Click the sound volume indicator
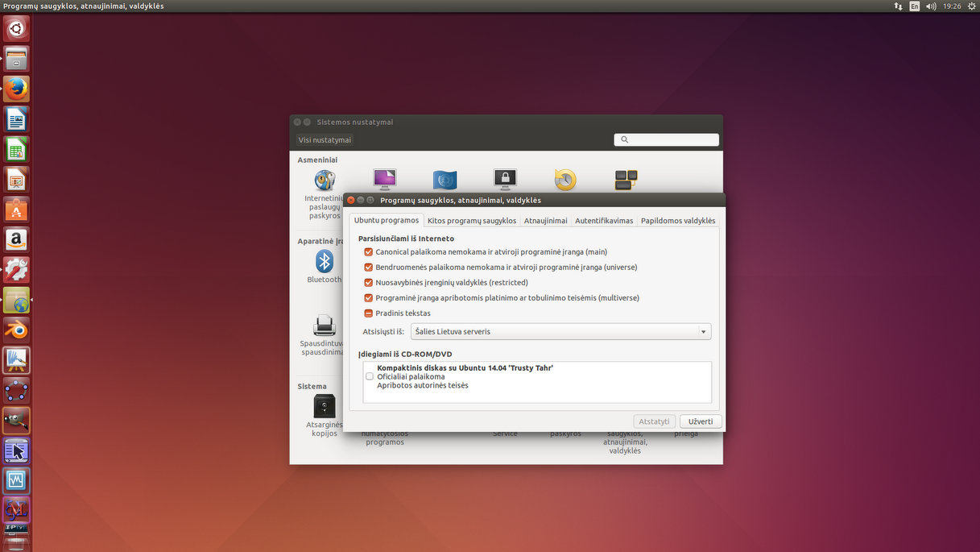The image size is (980, 552). tap(931, 6)
